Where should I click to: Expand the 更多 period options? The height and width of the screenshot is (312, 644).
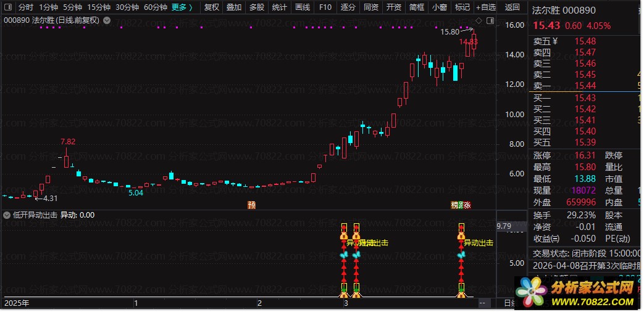tap(182, 7)
